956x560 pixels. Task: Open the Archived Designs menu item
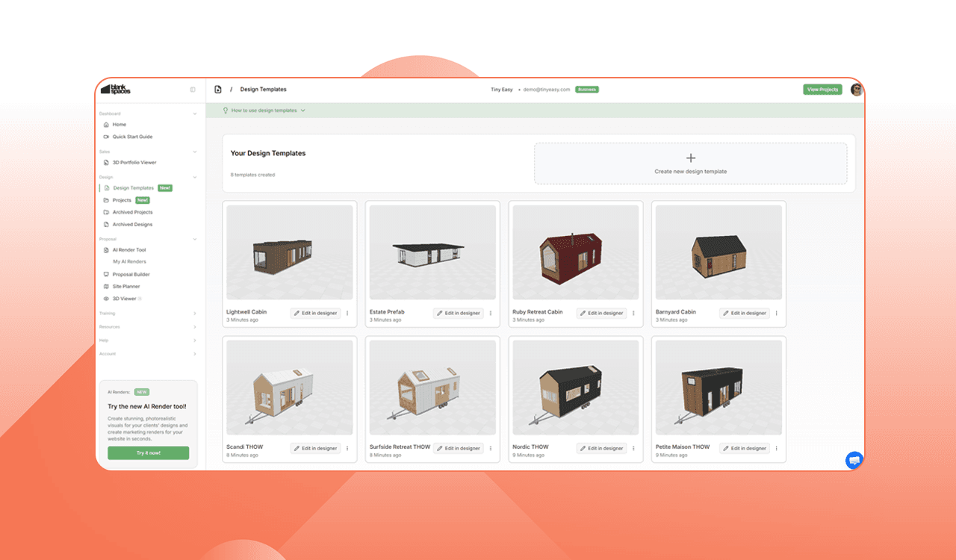pos(133,224)
